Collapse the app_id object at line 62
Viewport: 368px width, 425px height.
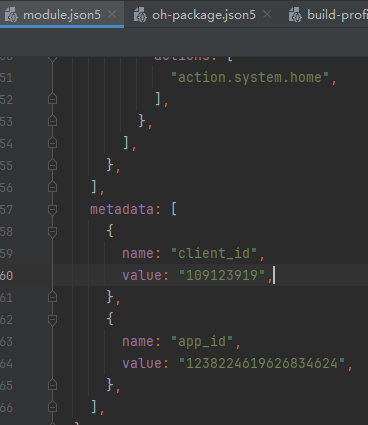pos(52,320)
